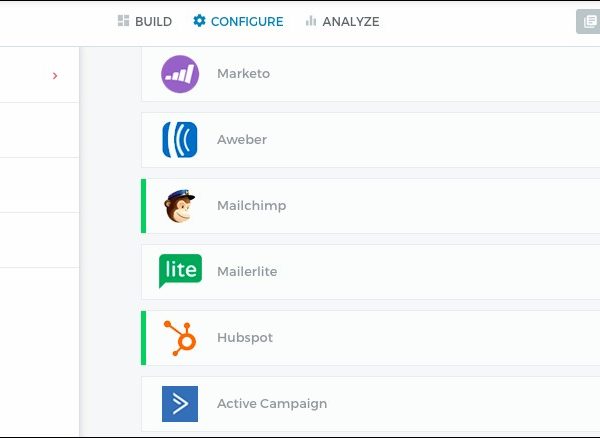
Task: Click the purple Marketo logo icon
Action: (180, 74)
